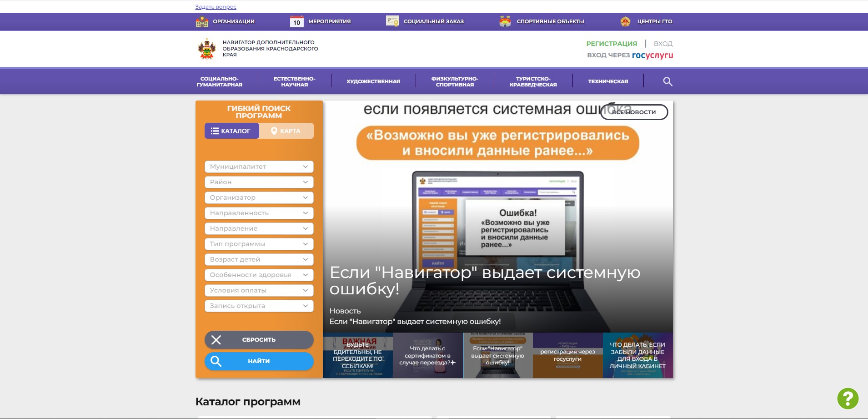Reset filters with the Сбросить button
The image size is (868, 419).
259,340
